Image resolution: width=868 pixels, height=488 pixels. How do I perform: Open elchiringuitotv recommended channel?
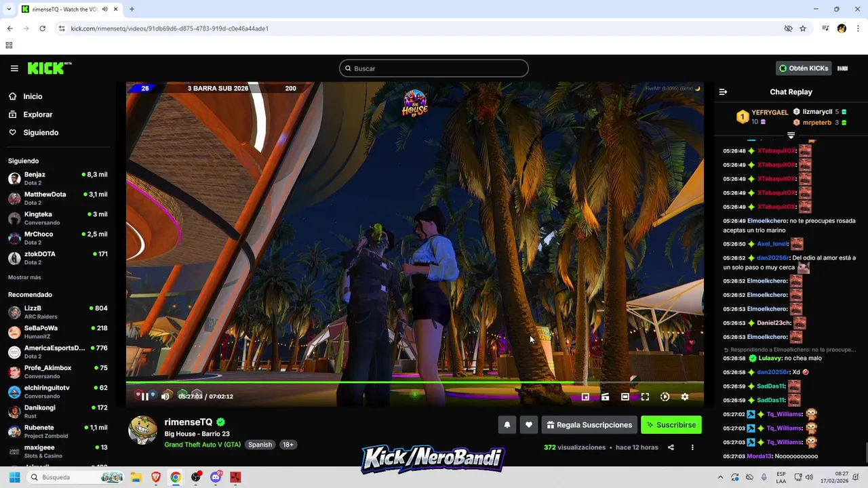point(57,392)
